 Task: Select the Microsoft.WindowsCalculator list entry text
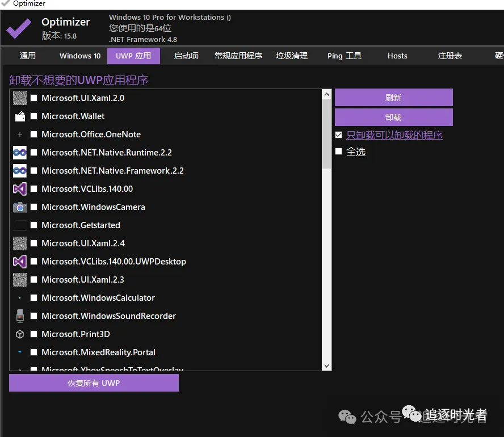click(98, 298)
